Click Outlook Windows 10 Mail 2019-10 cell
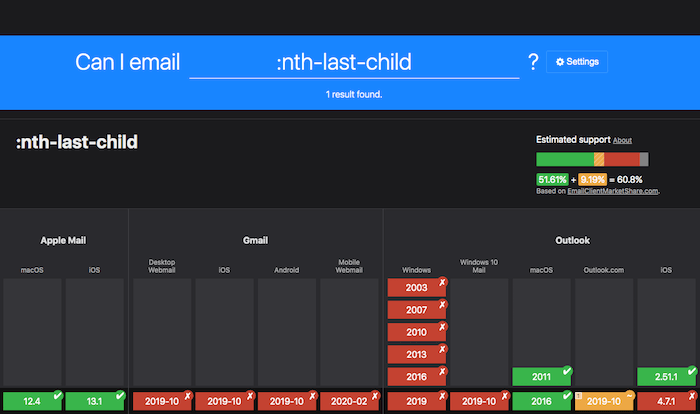Image resolution: width=700 pixels, height=414 pixels. (x=479, y=401)
